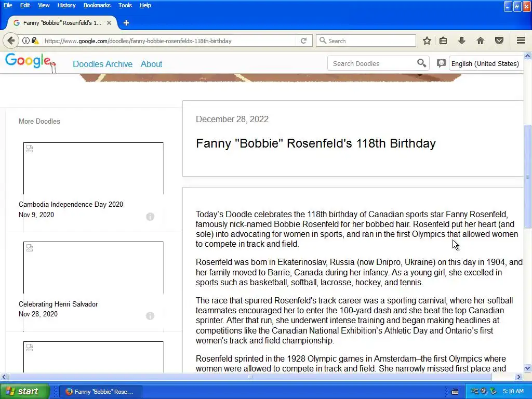The height and width of the screenshot is (399, 532).
Task: Click the Fanny Rosenfeld 118th Birthday heading
Action: click(x=315, y=143)
